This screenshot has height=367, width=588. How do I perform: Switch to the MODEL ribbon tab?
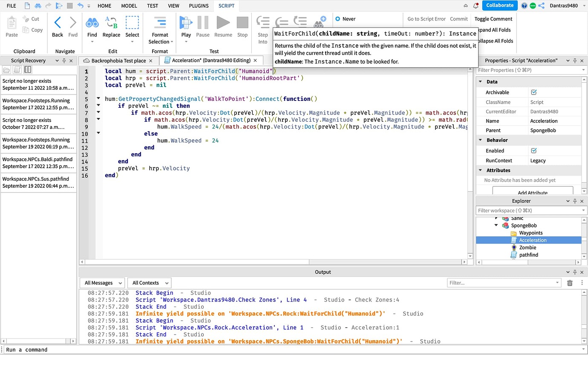[129, 6]
